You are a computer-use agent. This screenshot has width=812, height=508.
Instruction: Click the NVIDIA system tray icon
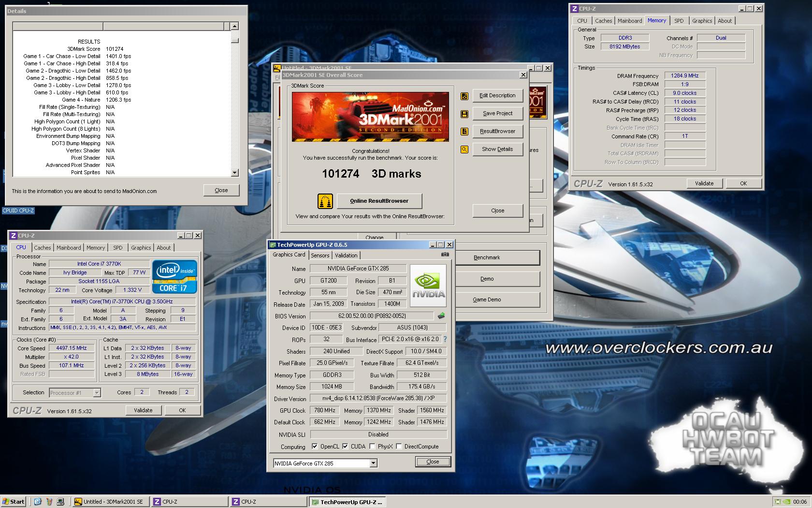pyautogui.click(x=786, y=502)
